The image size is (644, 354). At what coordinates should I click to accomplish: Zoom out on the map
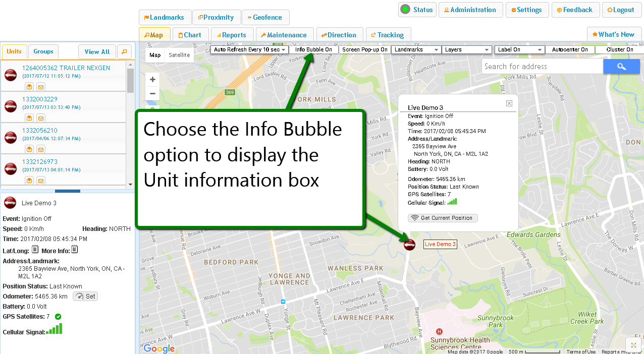pos(152,93)
